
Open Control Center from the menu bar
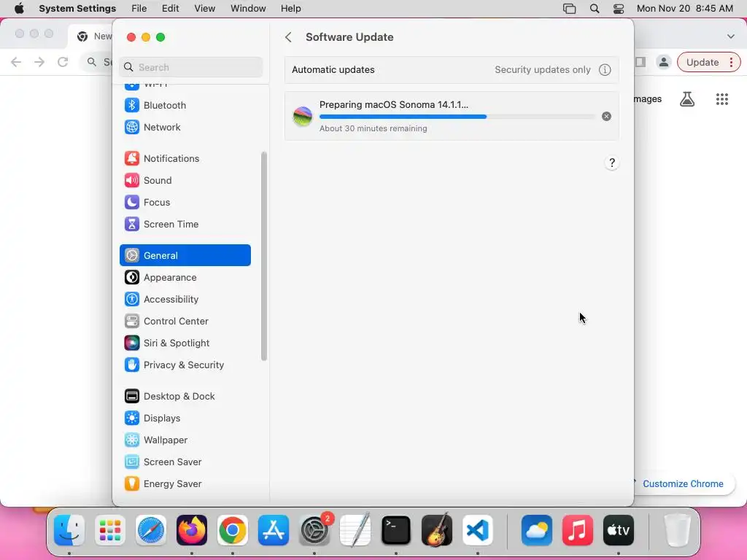(x=619, y=9)
